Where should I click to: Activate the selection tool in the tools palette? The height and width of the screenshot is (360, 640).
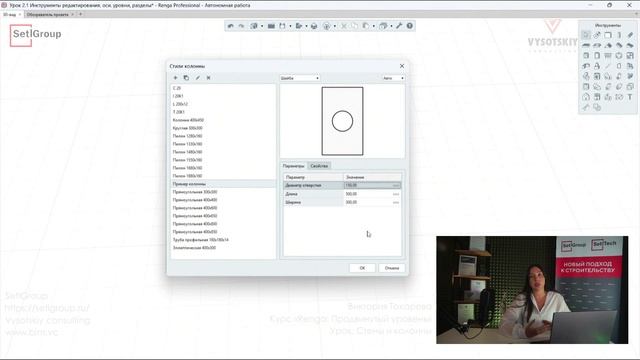click(x=586, y=35)
